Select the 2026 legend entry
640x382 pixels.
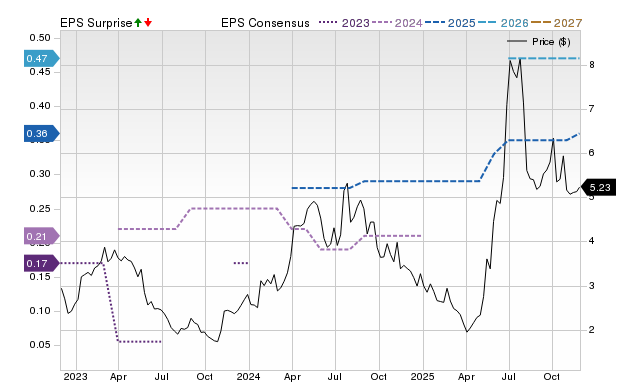(x=503, y=23)
